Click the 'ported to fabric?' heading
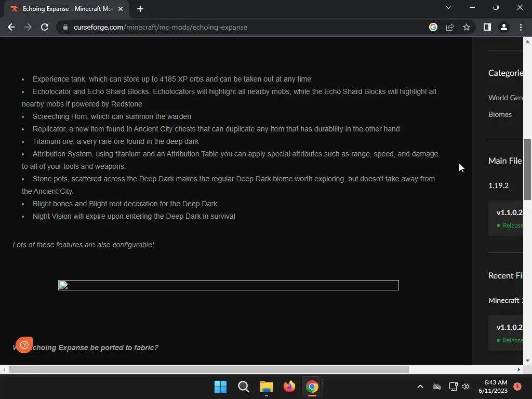Viewport: 532px width, 399px height. click(x=86, y=348)
